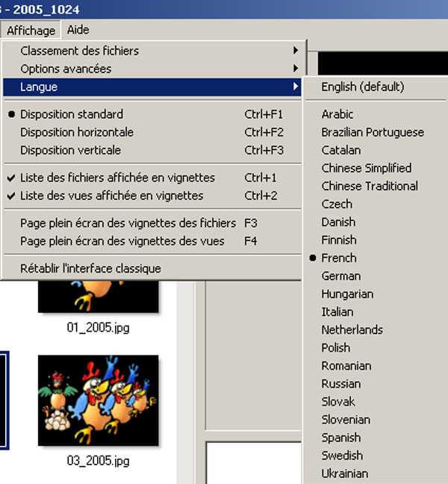Image resolution: width=448 pixels, height=484 pixels.
Task: Select Slovenian language
Action: pyautogui.click(x=376, y=420)
